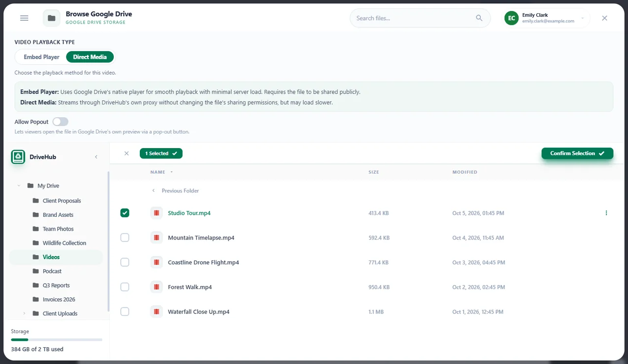628x364 pixels.
Task: Collapse the DriveHub sidebar
Action: pos(96,157)
